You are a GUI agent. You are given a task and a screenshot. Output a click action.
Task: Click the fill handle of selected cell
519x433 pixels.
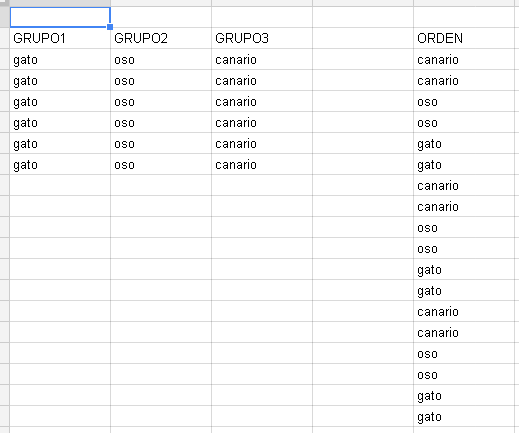110,27
